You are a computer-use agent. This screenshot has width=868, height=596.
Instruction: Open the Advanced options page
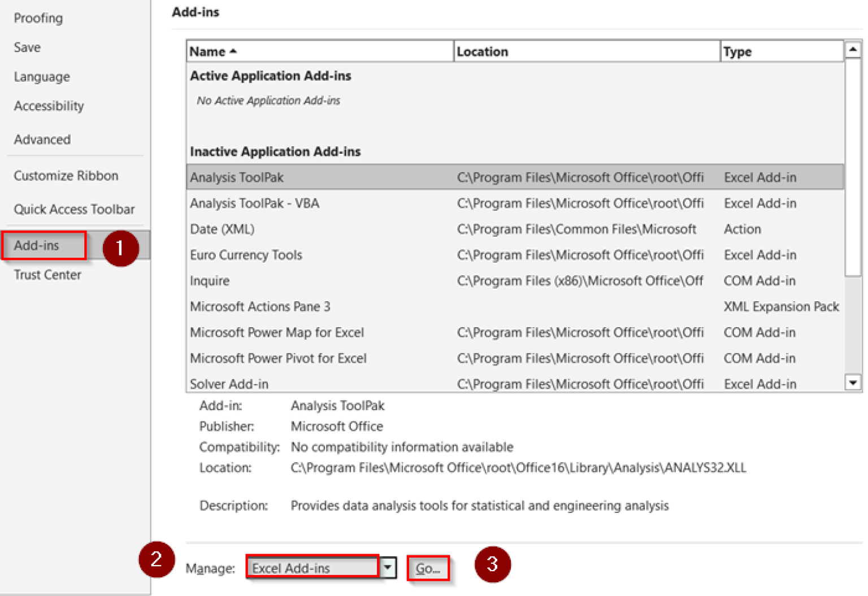[x=42, y=140]
